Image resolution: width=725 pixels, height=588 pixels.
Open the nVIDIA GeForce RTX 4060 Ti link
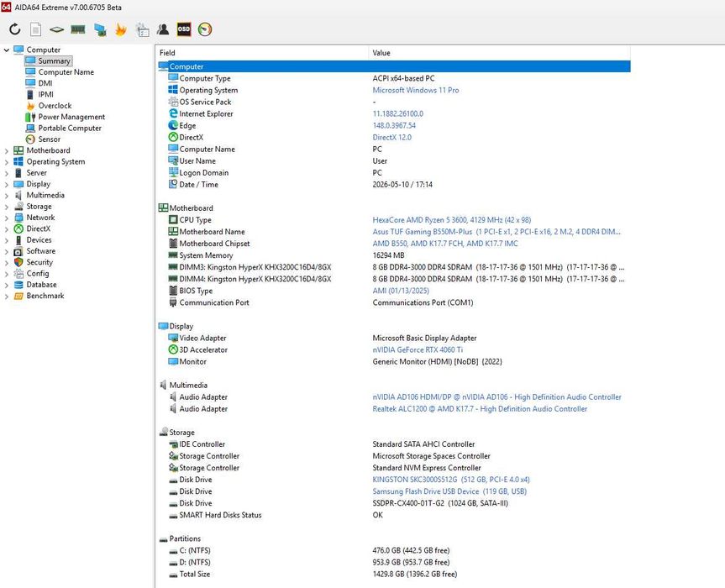[418, 349]
